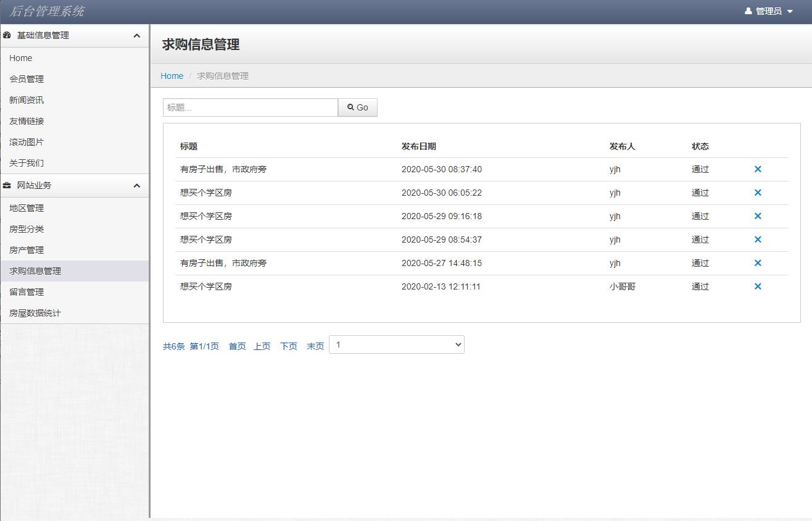Collapse the 基础信息管理 section chevron

[x=138, y=36]
